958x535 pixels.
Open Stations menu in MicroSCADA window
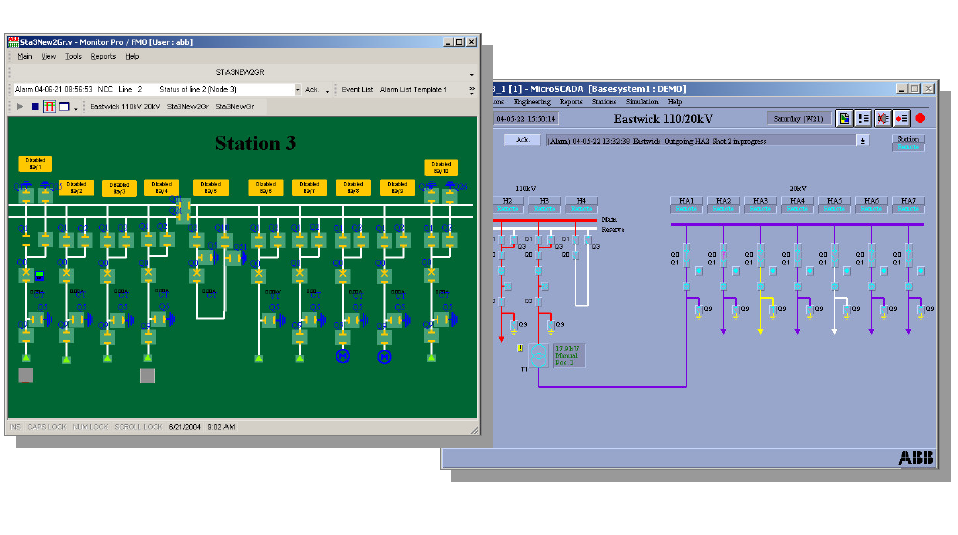pyautogui.click(x=604, y=102)
